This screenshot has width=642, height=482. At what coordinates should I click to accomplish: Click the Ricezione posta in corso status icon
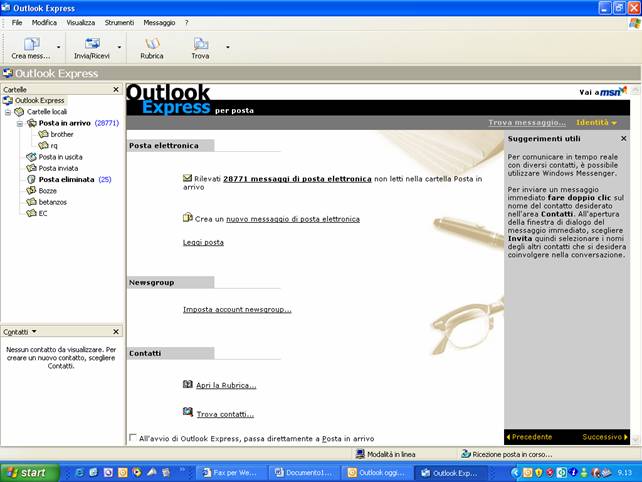(x=466, y=454)
